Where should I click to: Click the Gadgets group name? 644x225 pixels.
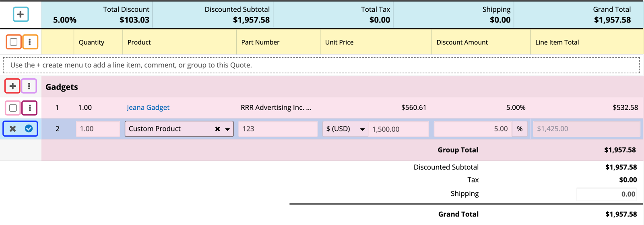tap(62, 87)
